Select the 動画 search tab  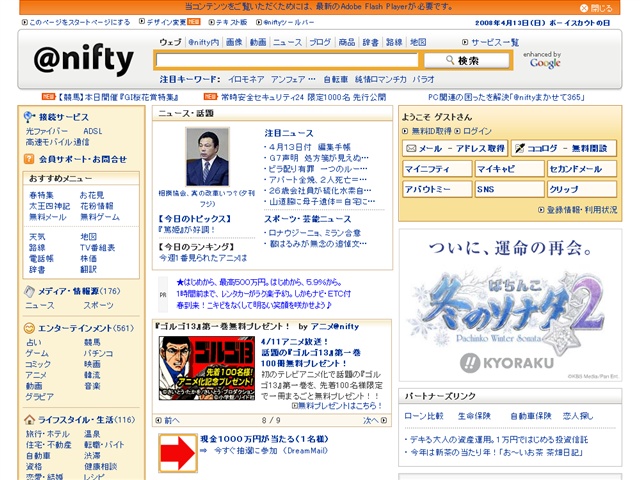pyautogui.click(x=258, y=42)
